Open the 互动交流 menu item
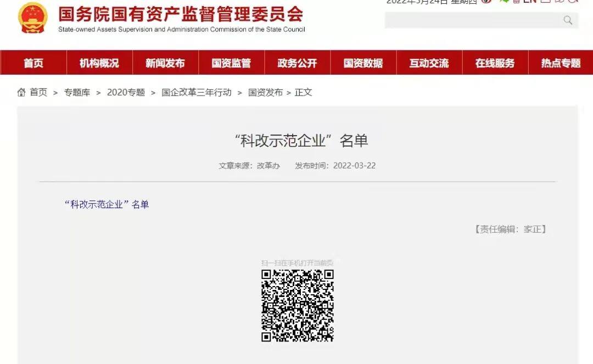The image size is (593, 364). 429,63
